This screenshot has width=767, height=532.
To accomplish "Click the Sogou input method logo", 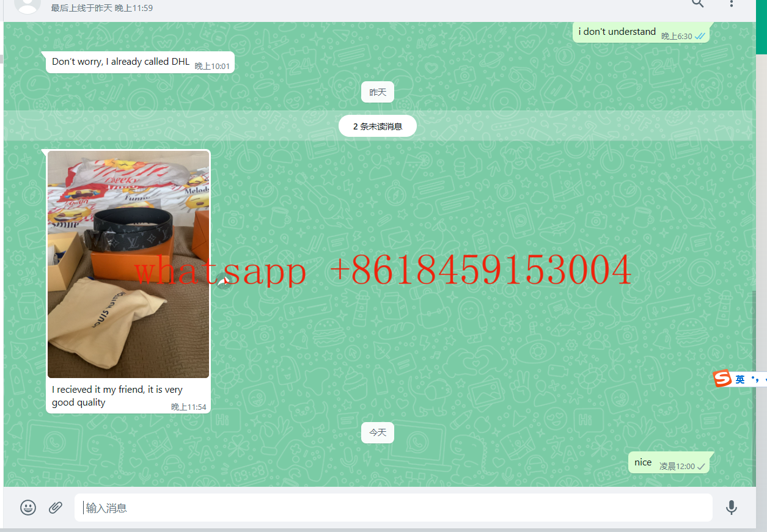I will [x=722, y=379].
